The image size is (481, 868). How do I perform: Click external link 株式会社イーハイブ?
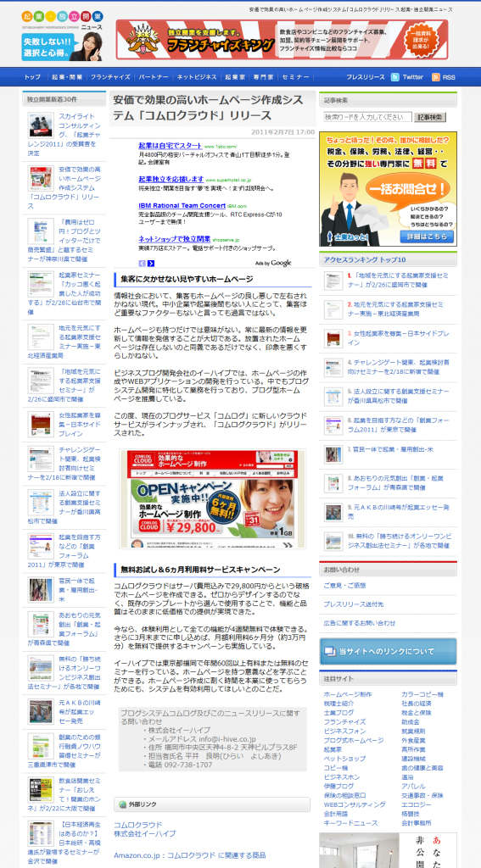[x=144, y=833]
